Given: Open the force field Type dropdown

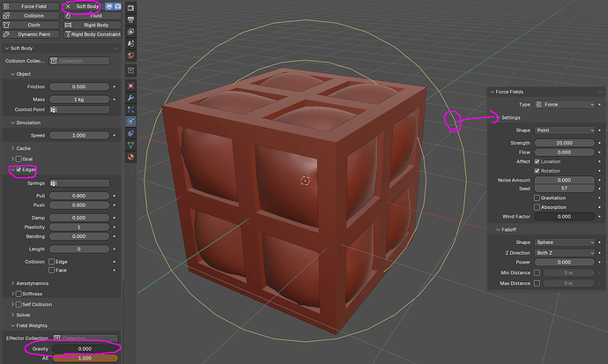Looking at the screenshot, I should (565, 105).
